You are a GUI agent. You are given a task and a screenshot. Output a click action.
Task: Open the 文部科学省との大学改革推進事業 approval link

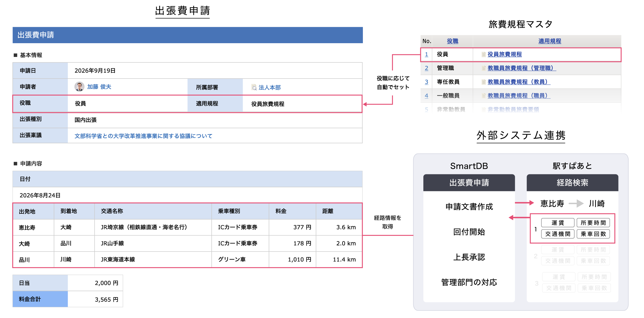point(143,136)
